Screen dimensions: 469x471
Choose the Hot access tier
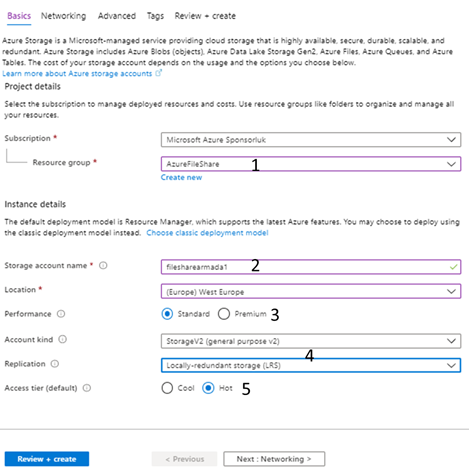click(208, 388)
